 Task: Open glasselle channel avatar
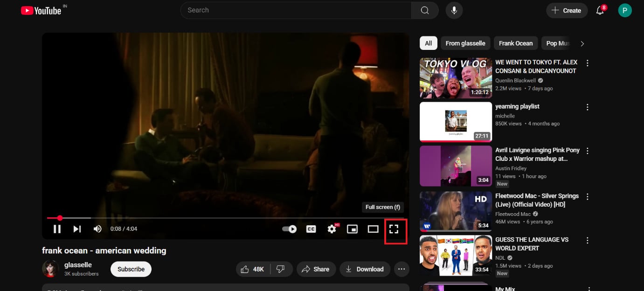(50, 269)
